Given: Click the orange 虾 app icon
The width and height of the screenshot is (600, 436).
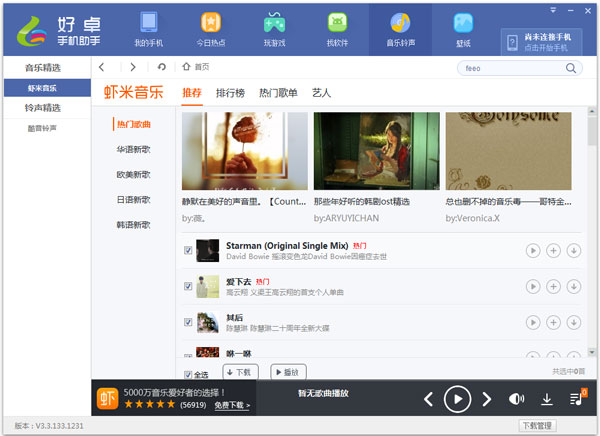Looking at the screenshot, I should (108, 398).
